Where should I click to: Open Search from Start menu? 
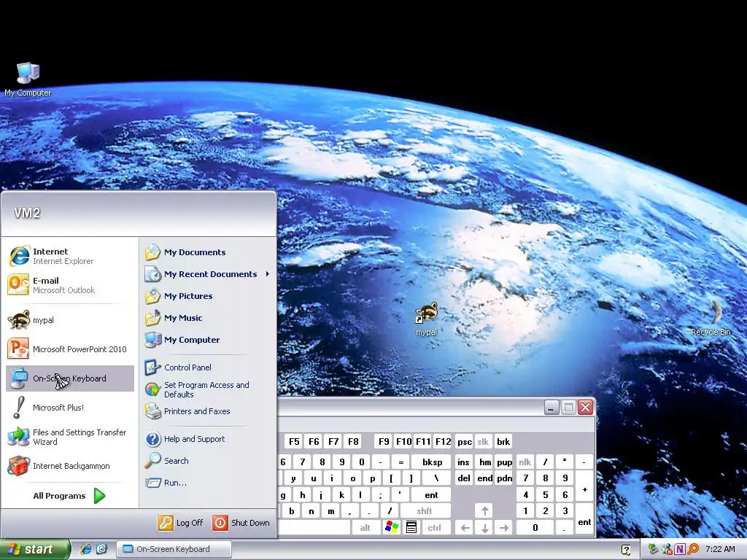point(207,461)
